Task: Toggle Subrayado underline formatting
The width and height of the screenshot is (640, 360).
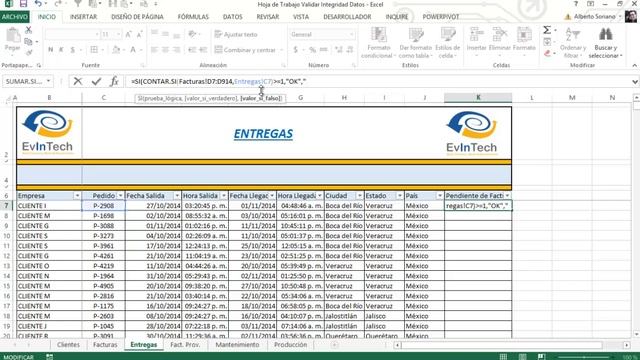Action: coord(72,50)
